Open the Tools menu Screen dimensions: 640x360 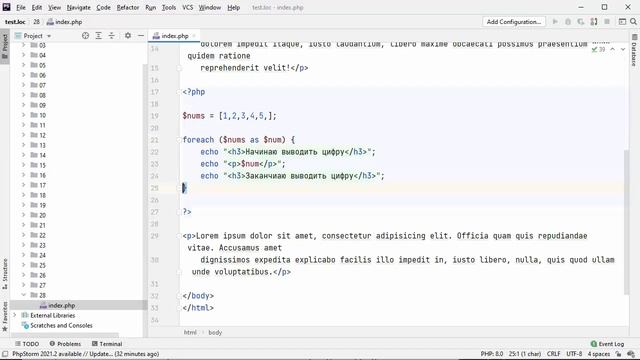tap(169, 7)
